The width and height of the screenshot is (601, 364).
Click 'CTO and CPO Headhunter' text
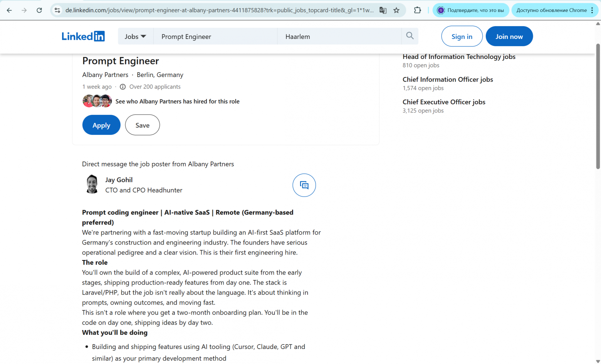(x=144, y=190)
